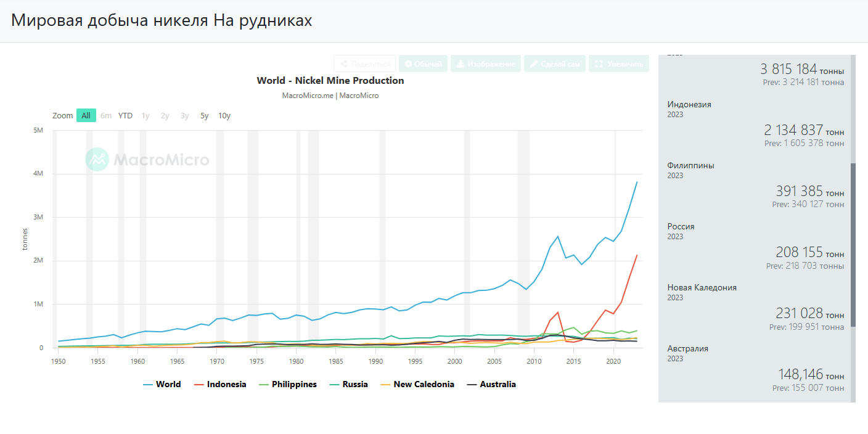The height and width of the screenshot is (434, 868).
Task: Click the share icon on Поделиться
Action: click(x=343, y=64)
